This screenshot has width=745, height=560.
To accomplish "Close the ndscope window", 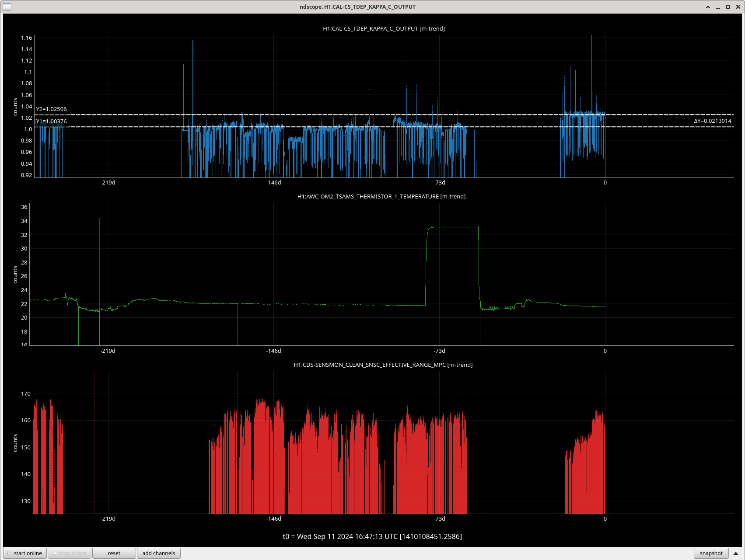I will click(738, 7).
